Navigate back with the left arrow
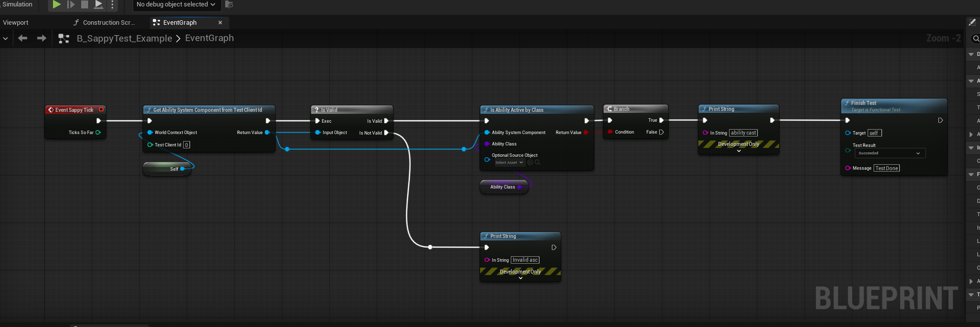 [22, 38]
